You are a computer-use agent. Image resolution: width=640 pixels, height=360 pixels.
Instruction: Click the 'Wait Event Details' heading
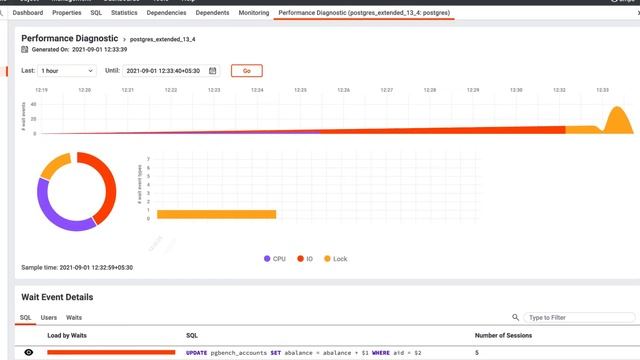[x=57, y=297]
